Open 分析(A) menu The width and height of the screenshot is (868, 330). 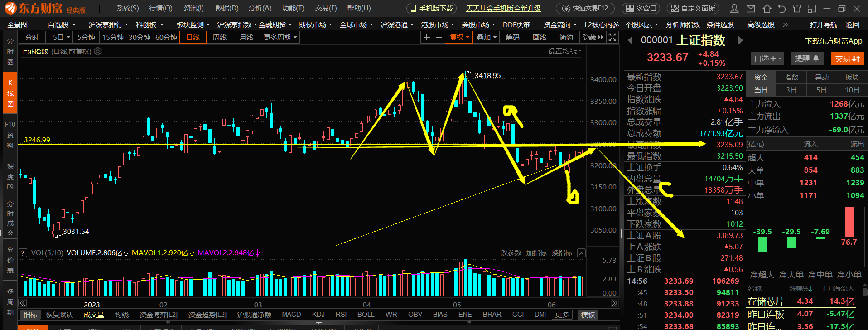(260, 8)
